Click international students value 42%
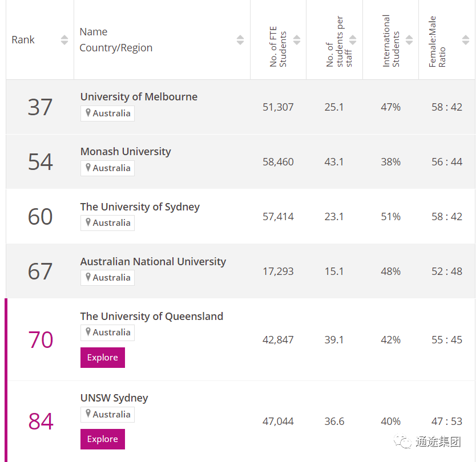 pos(391,340)
